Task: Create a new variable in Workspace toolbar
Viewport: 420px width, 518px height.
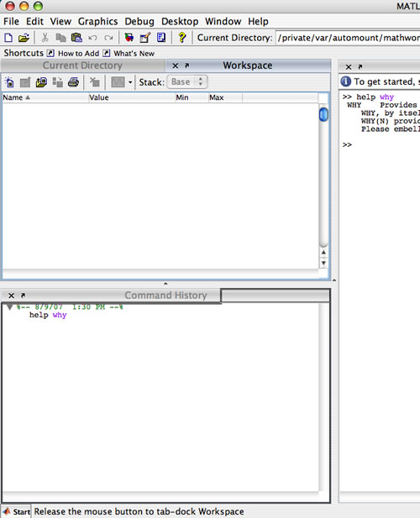Action: (9, 82)
